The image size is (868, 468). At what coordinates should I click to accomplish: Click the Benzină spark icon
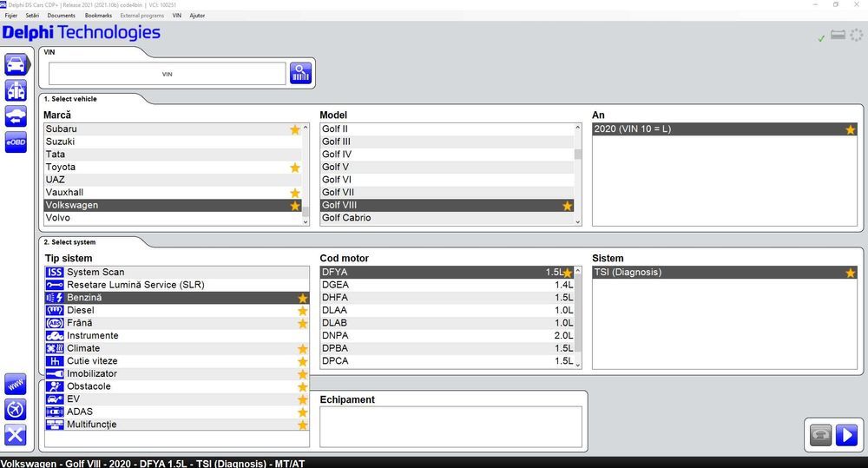tap(55, 298)
